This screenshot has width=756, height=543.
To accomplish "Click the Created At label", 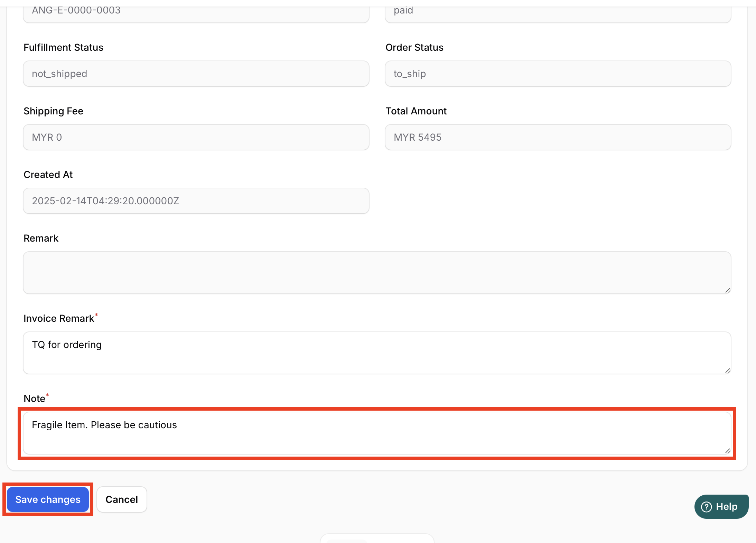I will [48, 175].
